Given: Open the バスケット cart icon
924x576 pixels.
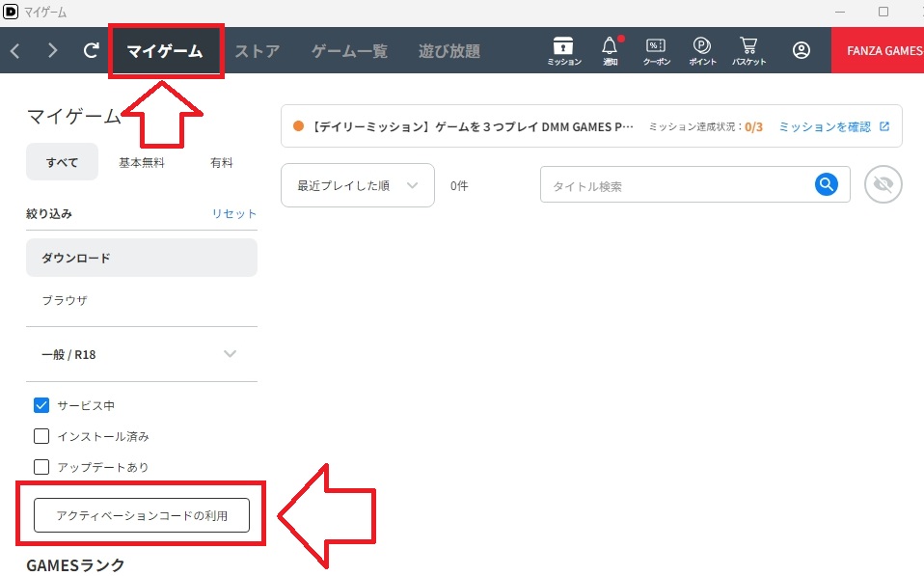Looking at the screenshot, I should point(748,51).
